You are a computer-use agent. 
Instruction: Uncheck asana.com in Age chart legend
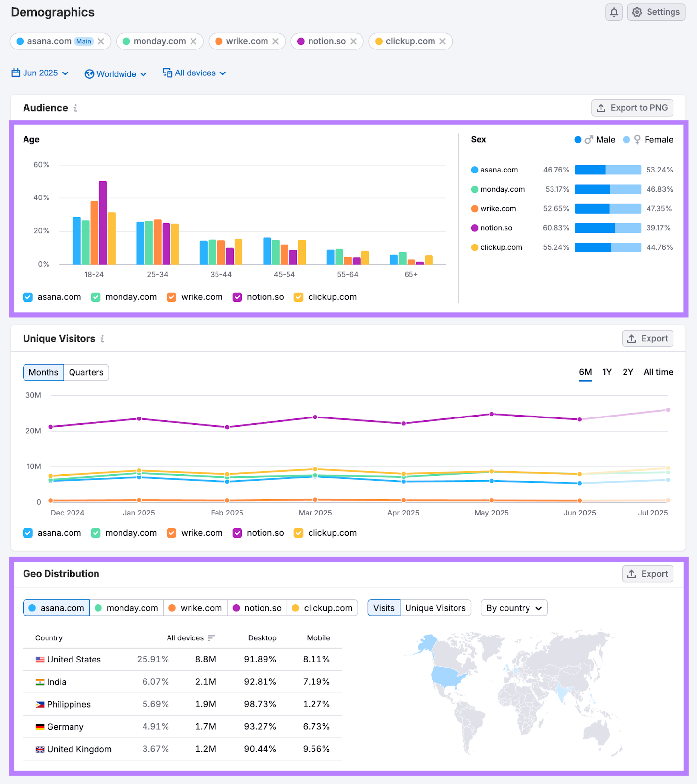coord(28,297)
